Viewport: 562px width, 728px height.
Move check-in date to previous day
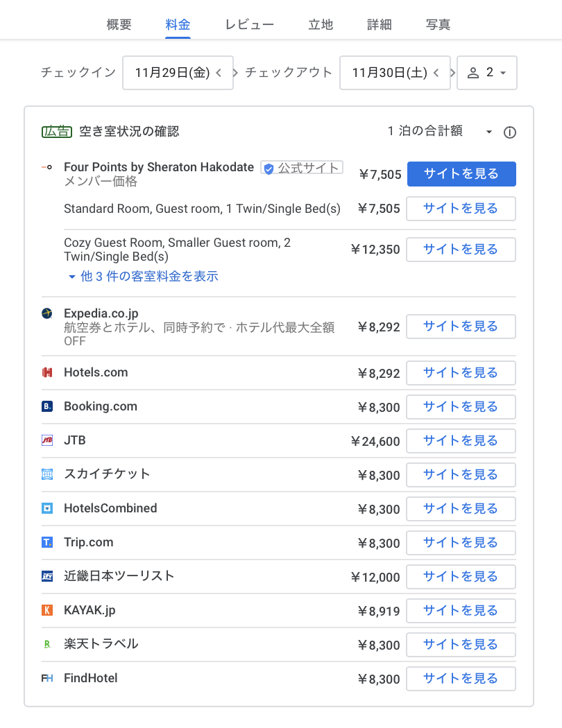click(219, 73)
